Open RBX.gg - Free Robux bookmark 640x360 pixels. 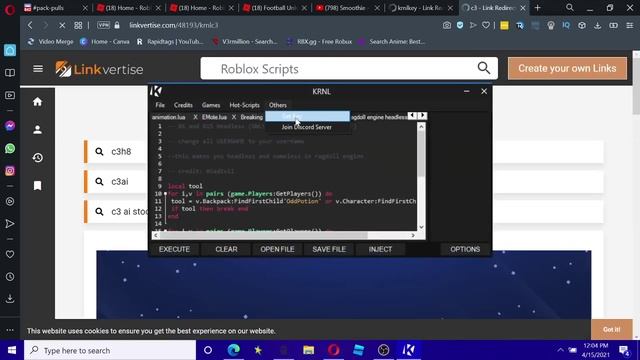coord(319,42)
